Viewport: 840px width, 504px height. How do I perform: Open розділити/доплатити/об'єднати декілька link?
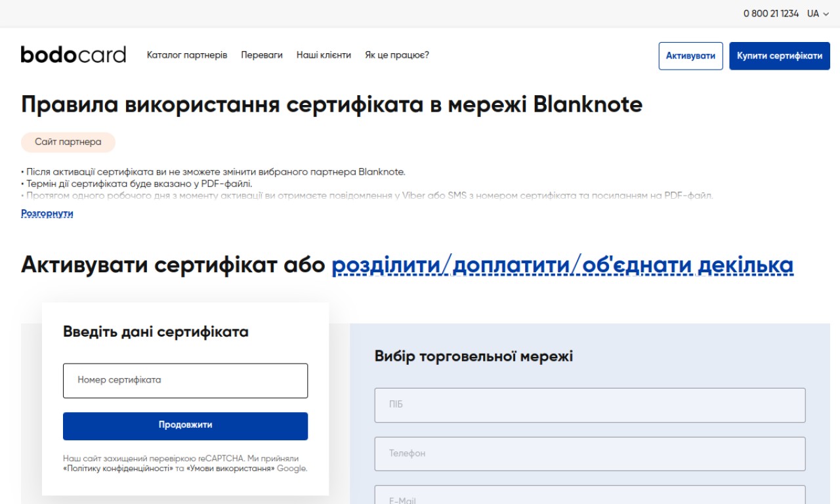(x=562, y=265)
